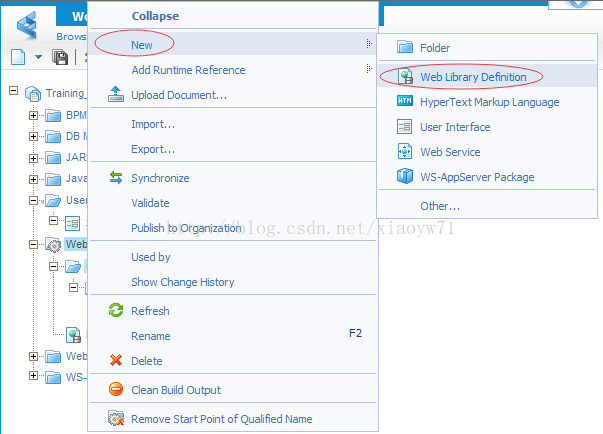This screenshot has width=603, height=434.
Task: Open Used by menu entry
Action: (151, 257)
